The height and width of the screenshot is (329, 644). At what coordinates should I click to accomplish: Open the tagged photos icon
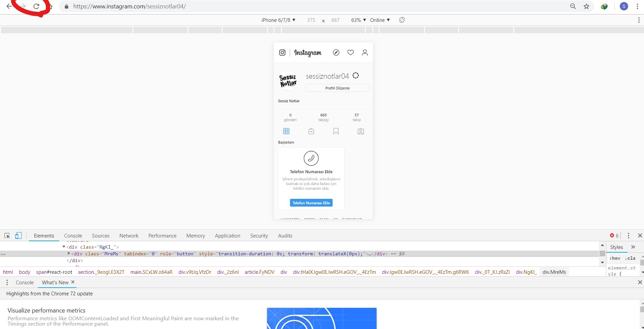tap(361, 131)
